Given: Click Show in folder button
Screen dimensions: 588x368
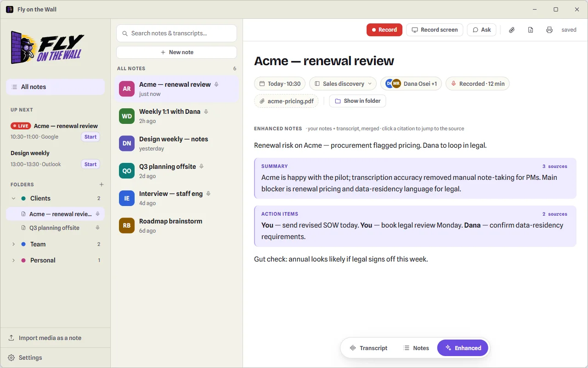Looking at the screenshot, I should (357, 101).
